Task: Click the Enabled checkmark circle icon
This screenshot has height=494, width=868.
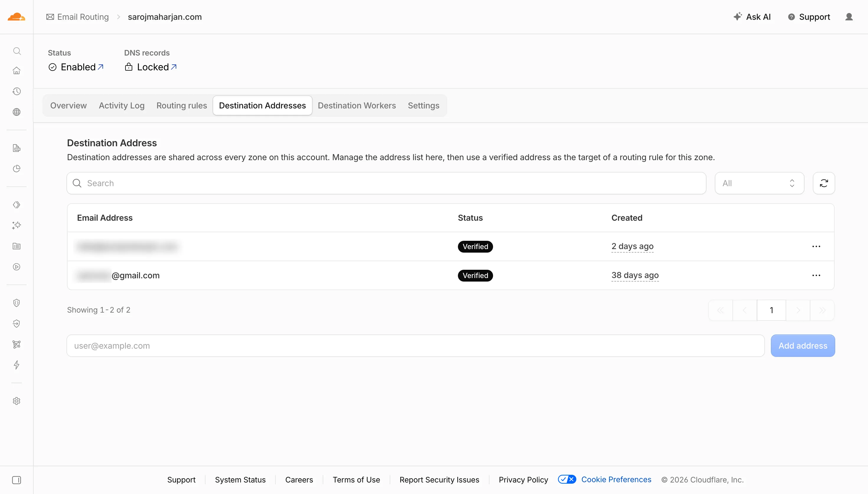Action: click(53, 67)
